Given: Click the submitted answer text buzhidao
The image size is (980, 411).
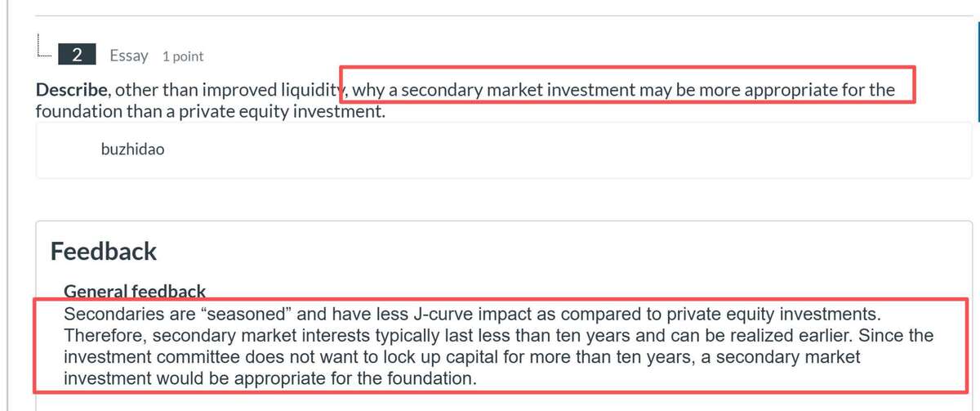Looking at the screenshot, I should (132, 150).
